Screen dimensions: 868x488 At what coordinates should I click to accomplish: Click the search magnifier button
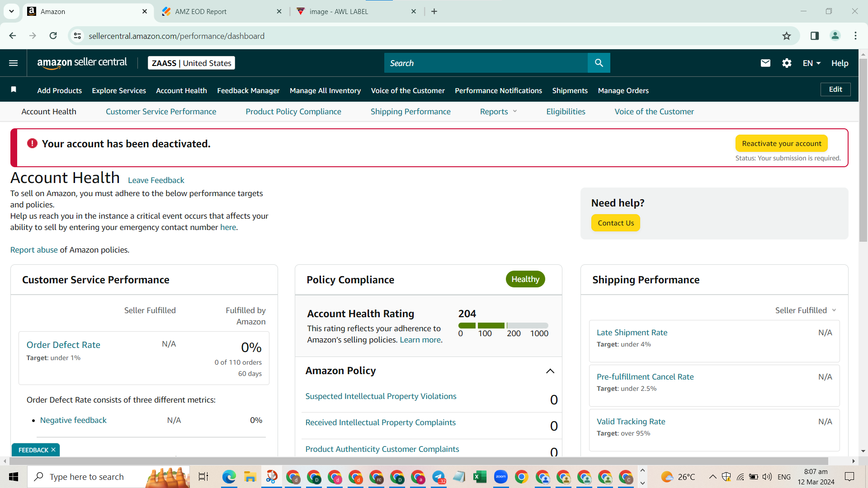coord(599,63)
